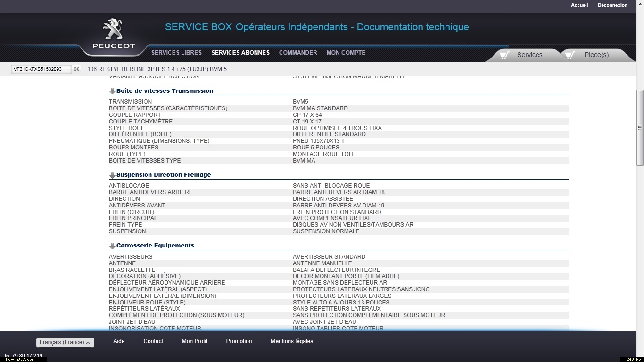This screenshot has width=644, height=362.
Task: Select the value AVEC COMPENSATEUR FIXE
Action: click(332, 218)
